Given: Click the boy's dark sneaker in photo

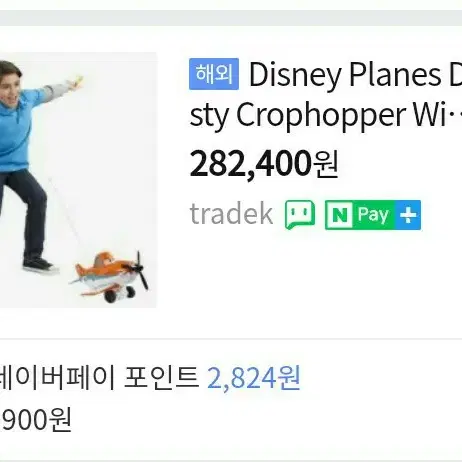Looking at the screenshot, I should point(41,265).
